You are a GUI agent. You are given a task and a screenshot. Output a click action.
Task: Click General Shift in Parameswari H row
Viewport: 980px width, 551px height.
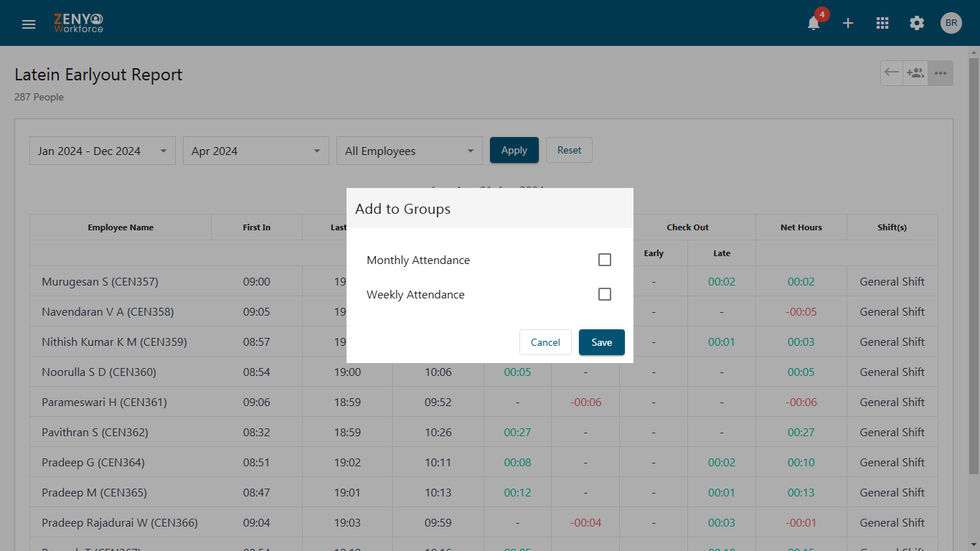pos(892,402)
